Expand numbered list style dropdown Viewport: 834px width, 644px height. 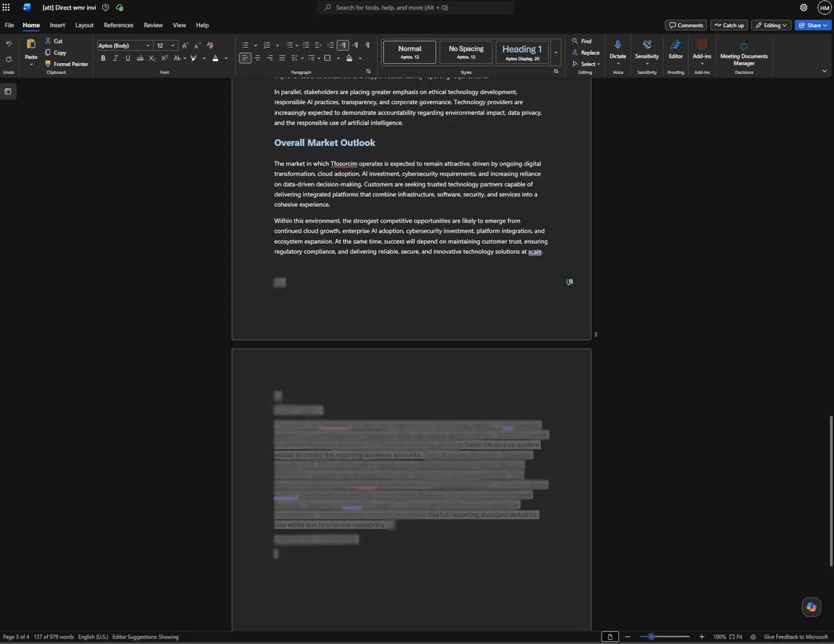[278, 45]
